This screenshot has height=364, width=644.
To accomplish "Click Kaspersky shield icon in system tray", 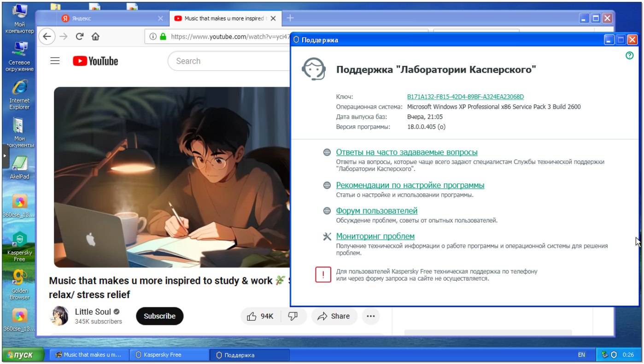I will tap(614, 355).
